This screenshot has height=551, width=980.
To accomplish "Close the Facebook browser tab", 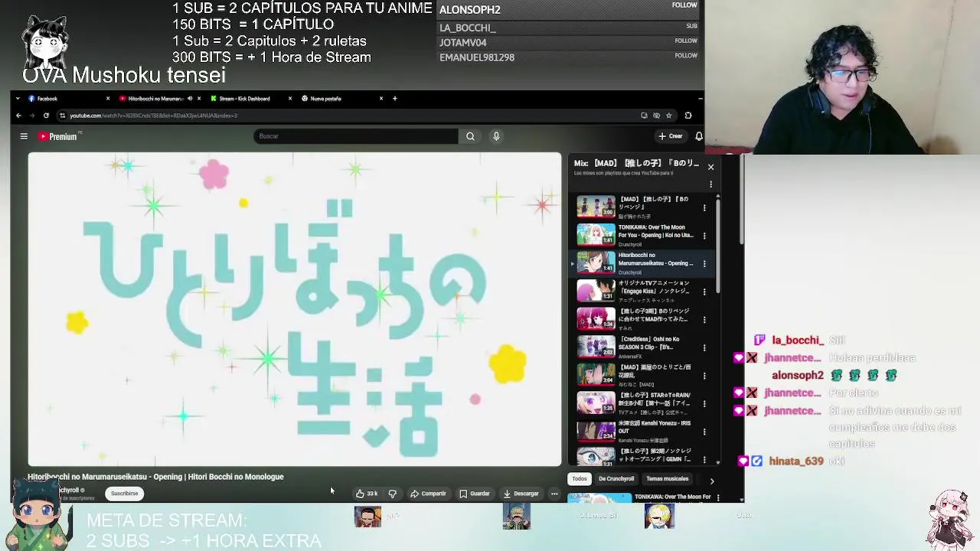I will (108, 99).
